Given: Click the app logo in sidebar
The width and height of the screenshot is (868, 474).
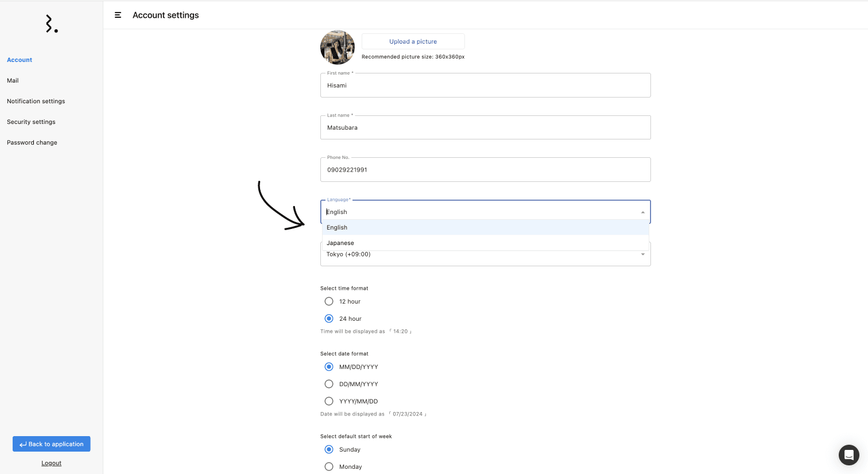Looking at the screenshot, I should (52, 24).
